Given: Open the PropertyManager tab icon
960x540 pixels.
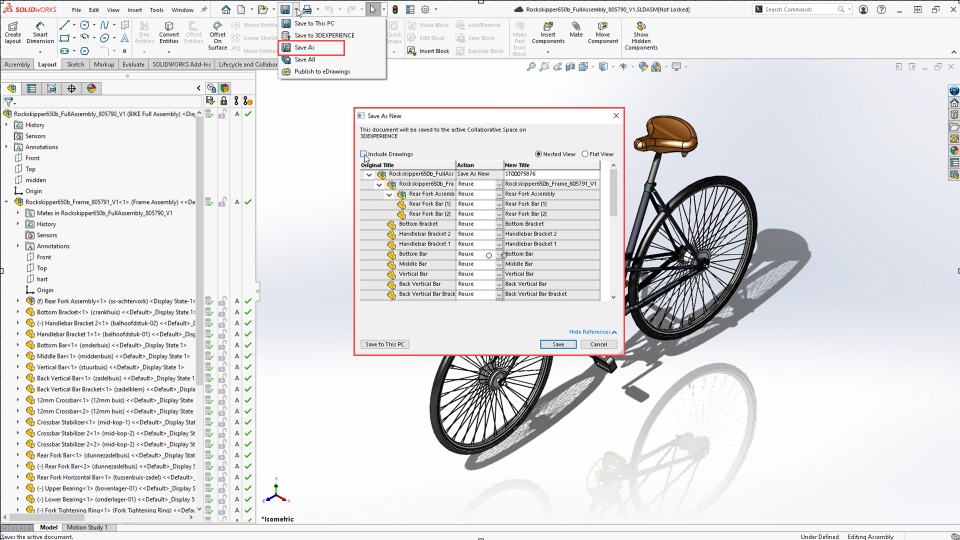Looking at the screenshot, I should 31,88.
